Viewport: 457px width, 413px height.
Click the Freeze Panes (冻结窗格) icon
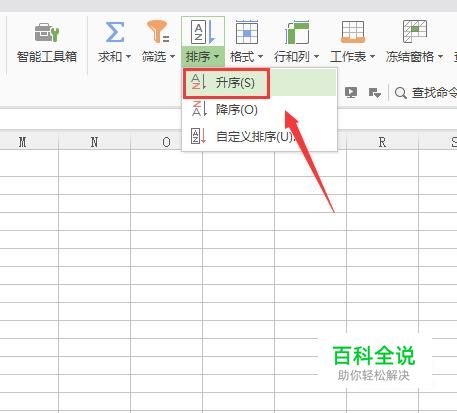pyautogui.click(x=415, y=32)
